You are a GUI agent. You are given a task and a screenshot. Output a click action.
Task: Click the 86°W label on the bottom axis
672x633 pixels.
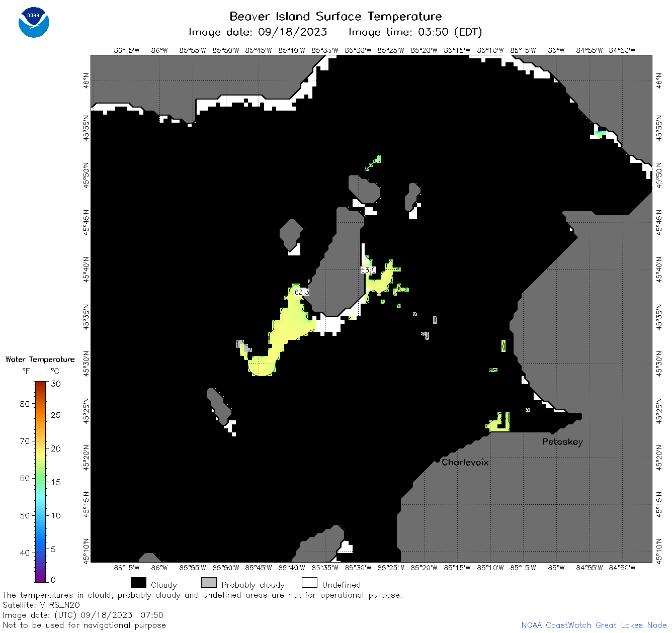pos(159,568)
